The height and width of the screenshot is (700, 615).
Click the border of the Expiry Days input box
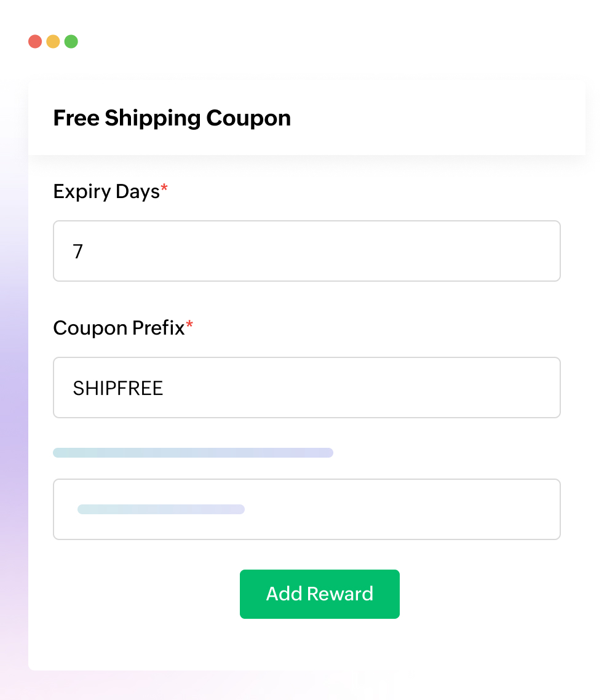tap(307, 220)
